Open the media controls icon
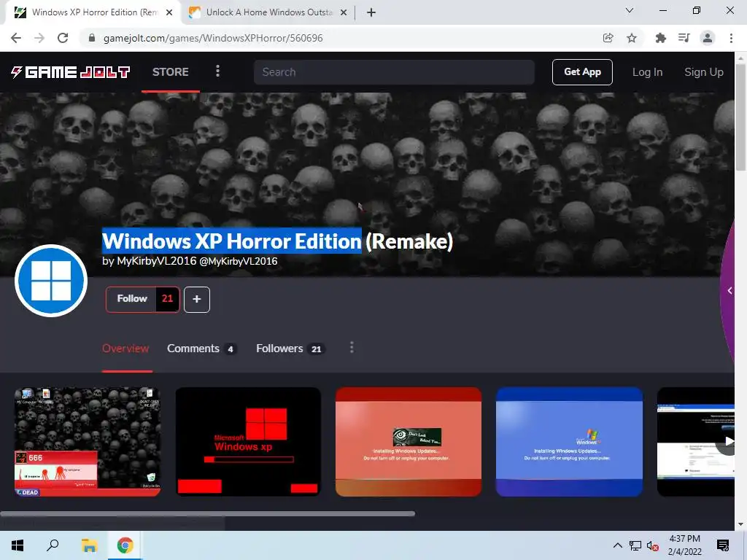Viewport: 747px width, 560px height. 684,38
